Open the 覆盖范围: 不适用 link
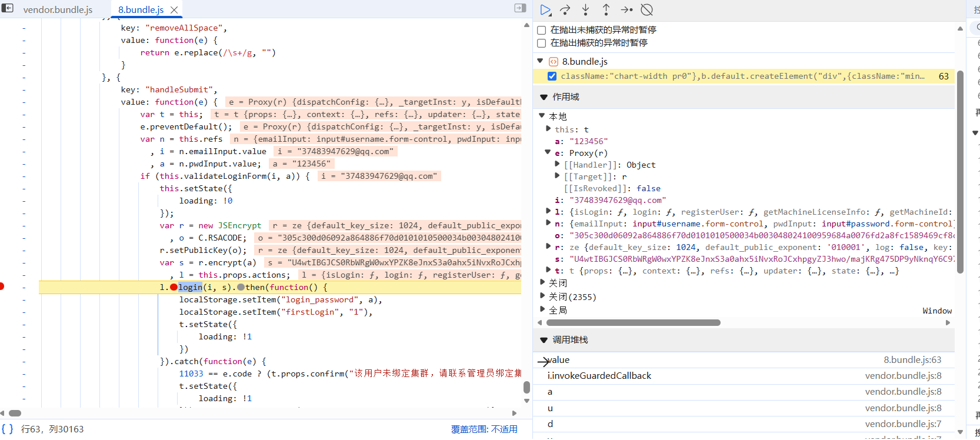980x440 pixels. click(484, 429)
